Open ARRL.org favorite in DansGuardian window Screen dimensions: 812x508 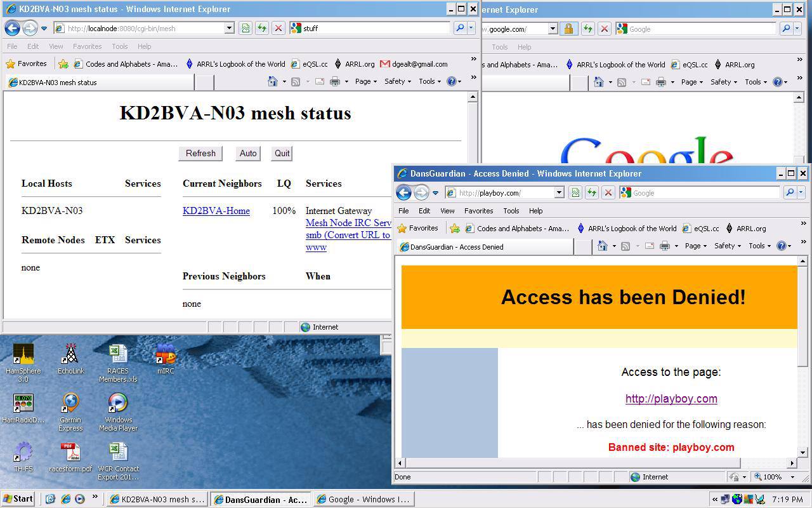pos(746,228)
